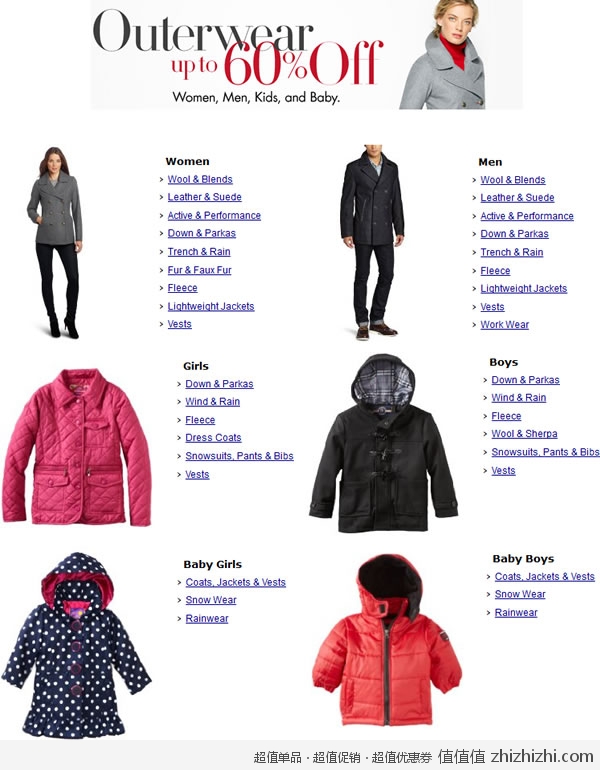Open Baby Boys Rainwear link
The image size is (600, 770).
(516, 613)
